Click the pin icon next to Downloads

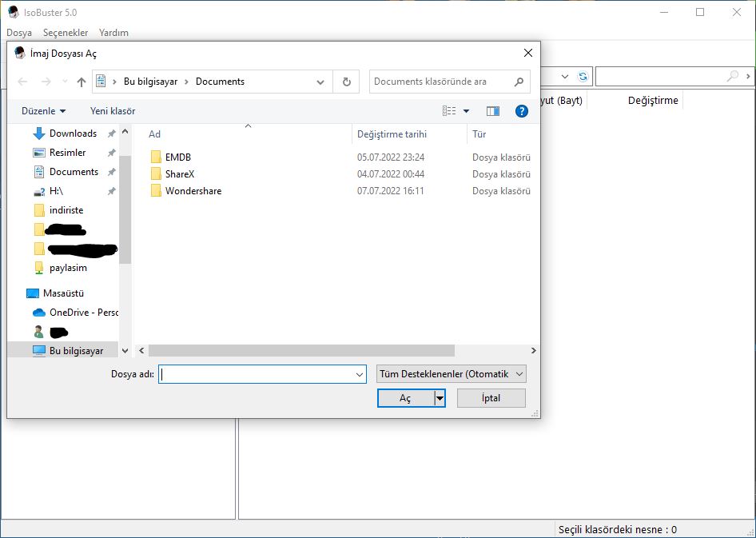tap(111, 134)
